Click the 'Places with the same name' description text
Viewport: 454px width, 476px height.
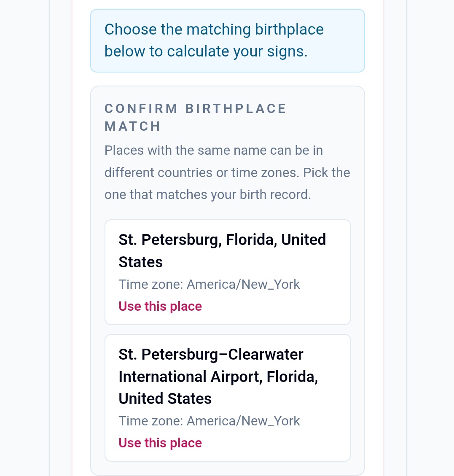227,172
